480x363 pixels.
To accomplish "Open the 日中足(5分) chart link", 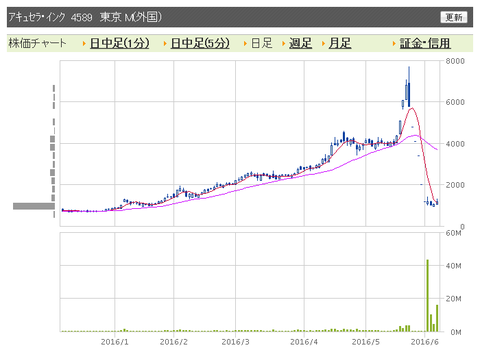I will 200,43.
